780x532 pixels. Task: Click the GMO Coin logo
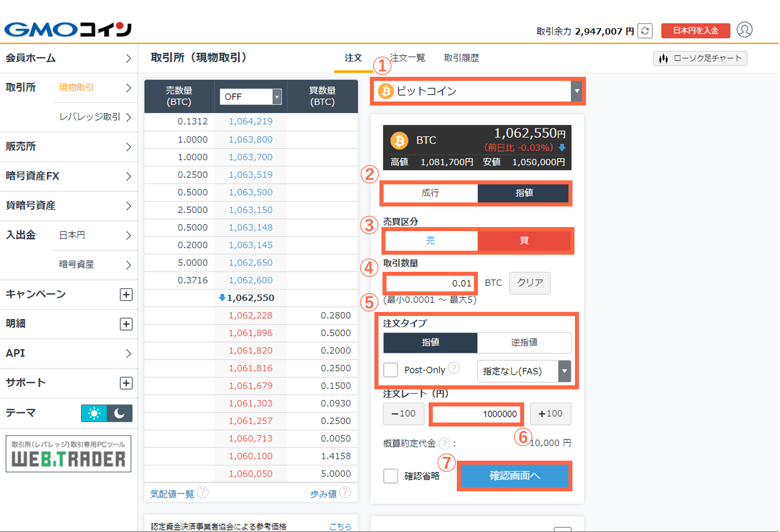coord(68,30)
